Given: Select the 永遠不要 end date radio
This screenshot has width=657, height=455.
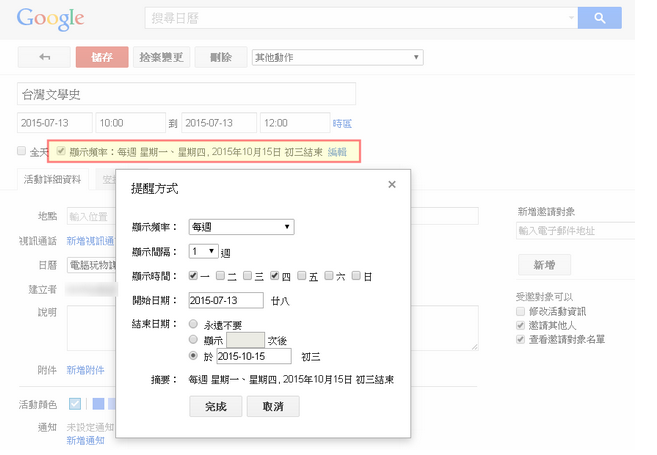Looking at the screenshot, I should pyautogui.click(x=193, y=324).
